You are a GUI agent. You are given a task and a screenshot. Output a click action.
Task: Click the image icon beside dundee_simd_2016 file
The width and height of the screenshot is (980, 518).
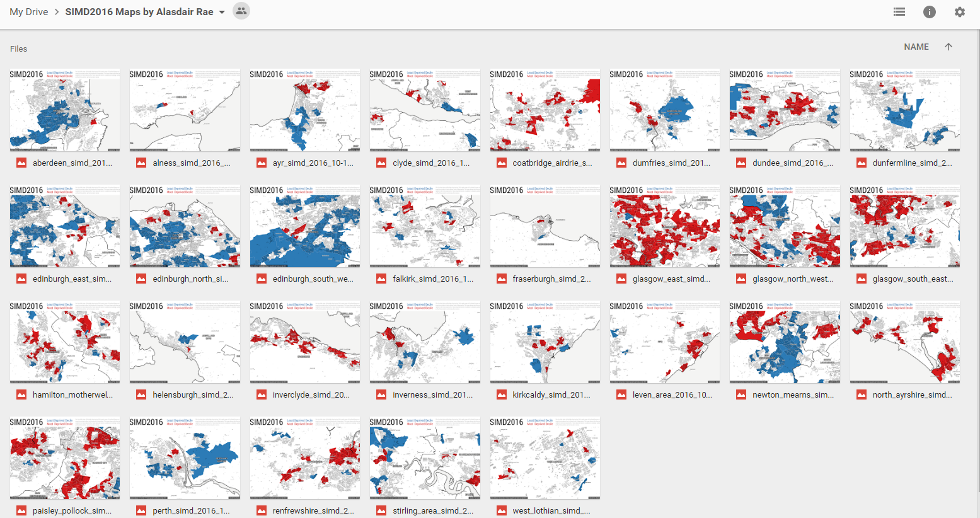741,162
